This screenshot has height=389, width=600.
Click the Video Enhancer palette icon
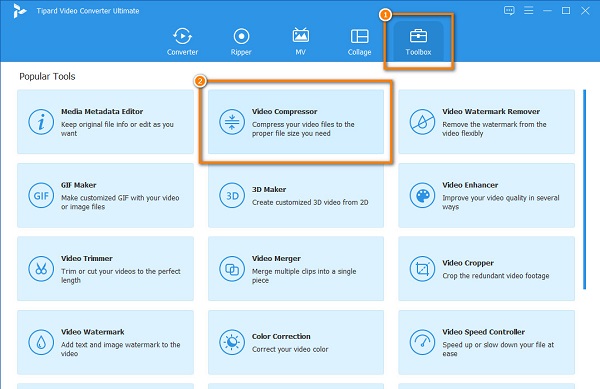422,195
